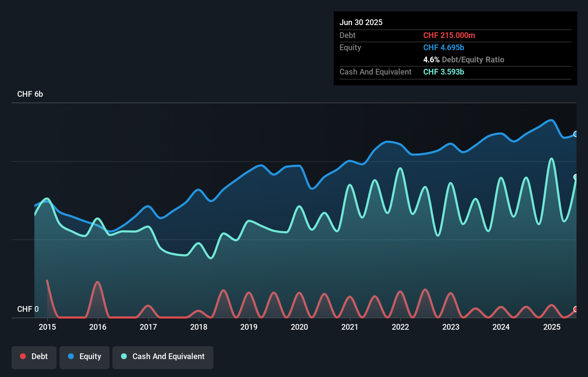Click the 2022 x-axis label
The width and height of the screenshot is (588, 377).
[x=400, y=327]
